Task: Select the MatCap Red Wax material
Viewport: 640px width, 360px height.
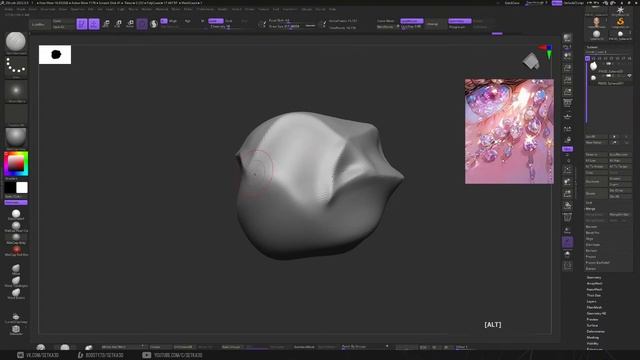Action: click(x=16, y=249)
